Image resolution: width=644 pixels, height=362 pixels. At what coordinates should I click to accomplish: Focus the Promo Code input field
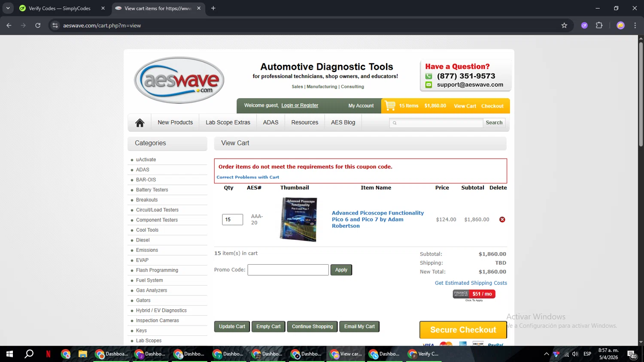pos(288,270)
